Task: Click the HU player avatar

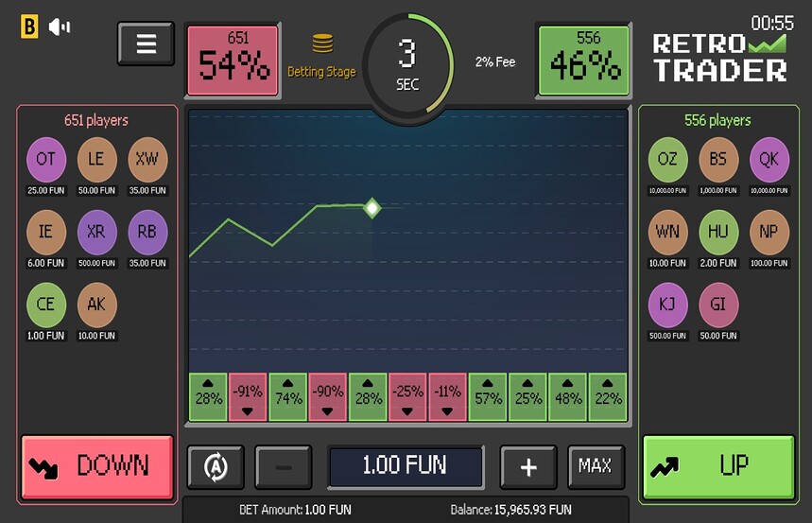Action: tap(718, 232)
